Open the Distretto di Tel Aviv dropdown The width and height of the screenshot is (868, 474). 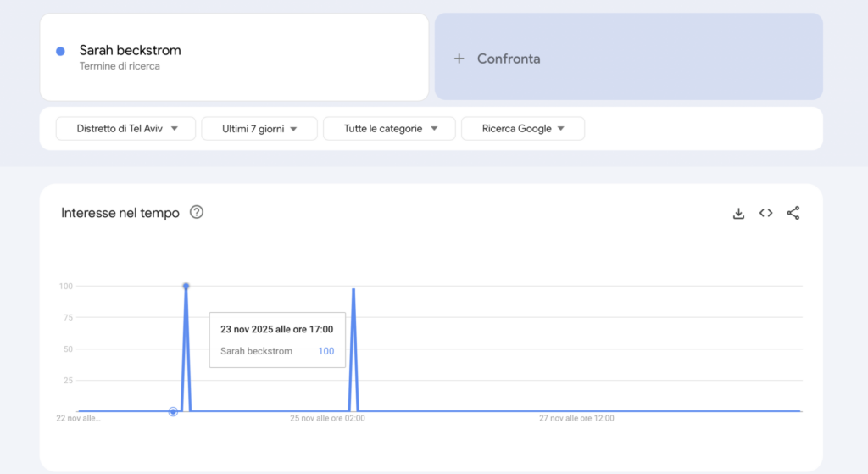click(126, 129)
